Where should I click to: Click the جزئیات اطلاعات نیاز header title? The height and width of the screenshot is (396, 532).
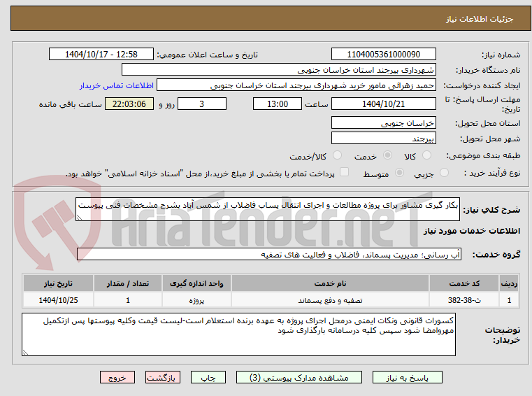point(479,19)
